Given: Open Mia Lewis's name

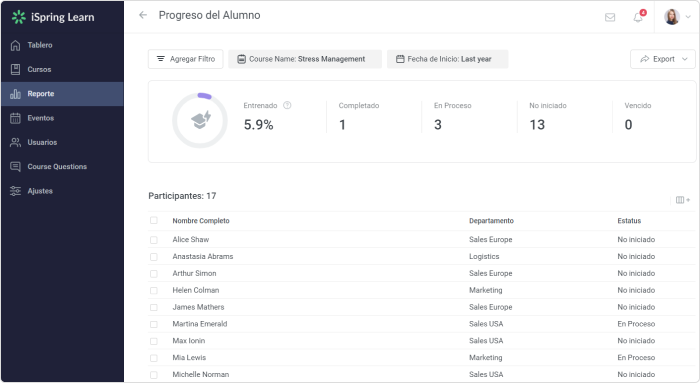Looking at the screenshot, I should click(x=189, y=358).
